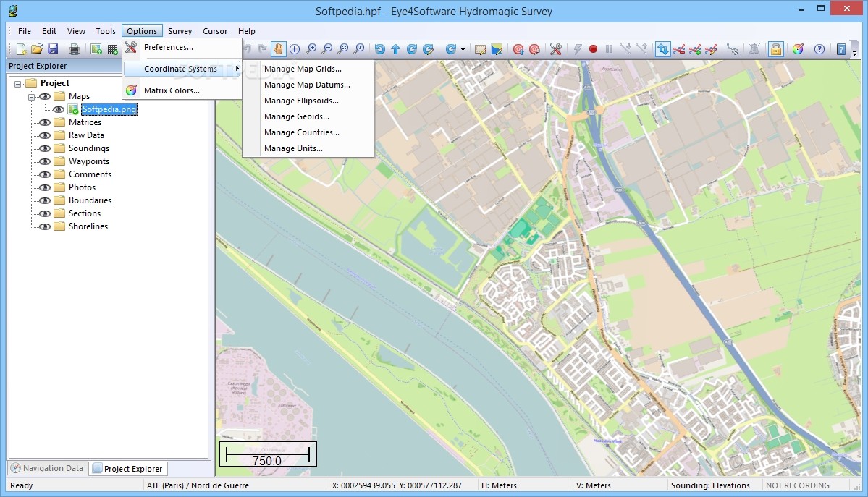Viewport: 868px width, 497px height.
Task: Save project using the floppy disk icon
Action: [x=53, y=49]
